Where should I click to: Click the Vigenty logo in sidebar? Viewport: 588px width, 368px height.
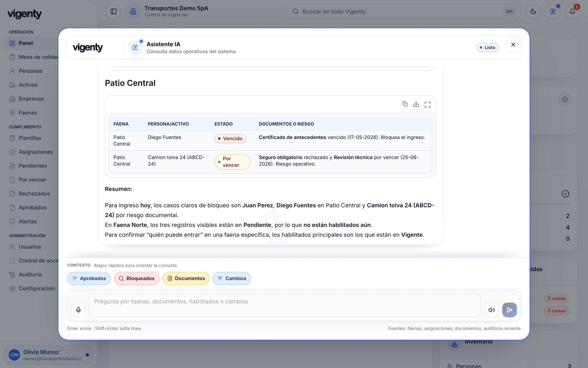point(24,14)
